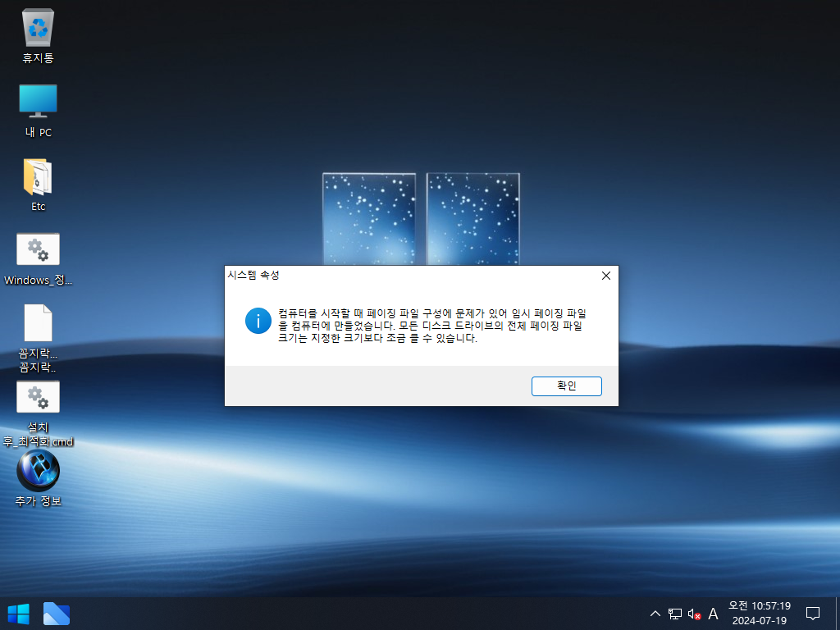Open the network status tray icon
Viewport: 840px width, 630px height.
(x=674, y=614)
